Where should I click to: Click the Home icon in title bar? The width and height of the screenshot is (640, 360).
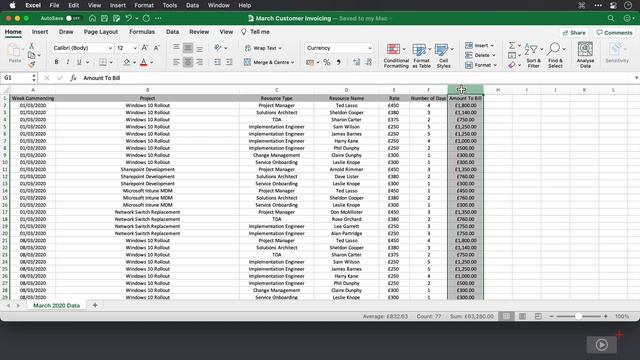click(x=93, y=18)
